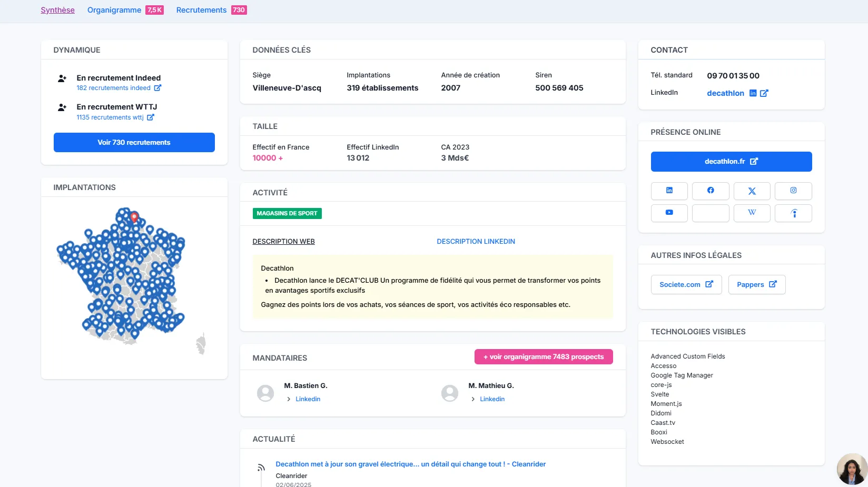Click the red headquarters pin on the map
868x487 pixels.
coord(134,217)
